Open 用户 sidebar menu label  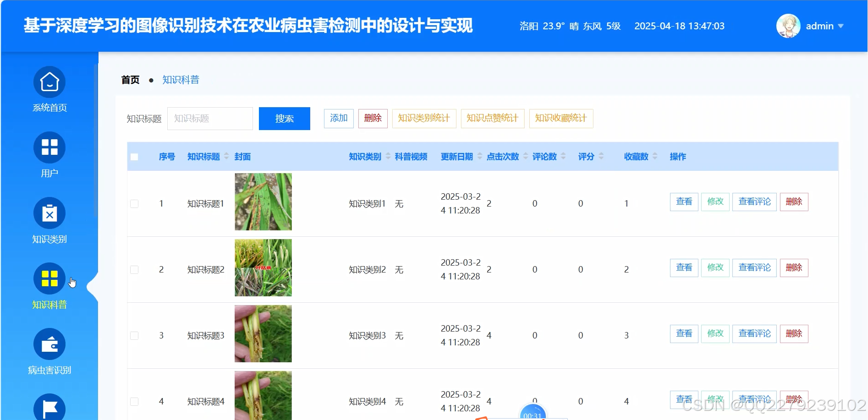point(49,173)
